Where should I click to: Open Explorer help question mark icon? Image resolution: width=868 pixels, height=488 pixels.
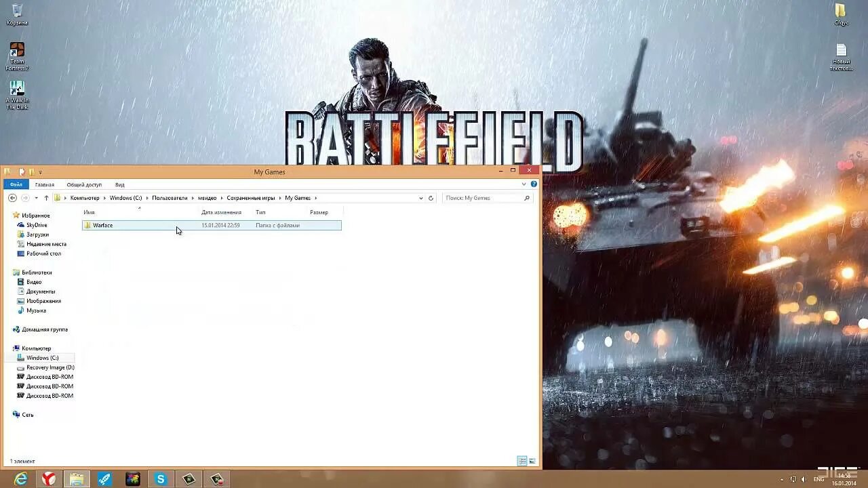(534, 184)
